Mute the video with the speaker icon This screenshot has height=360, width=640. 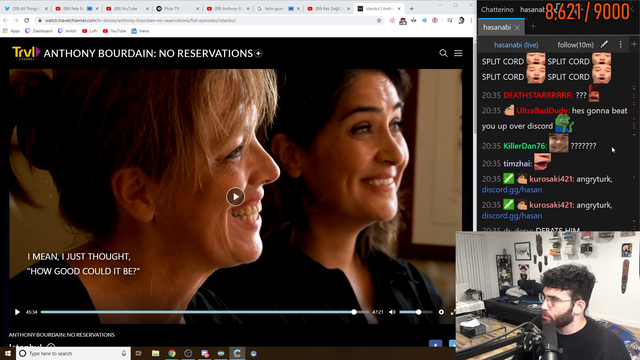(x=392, y=312)
